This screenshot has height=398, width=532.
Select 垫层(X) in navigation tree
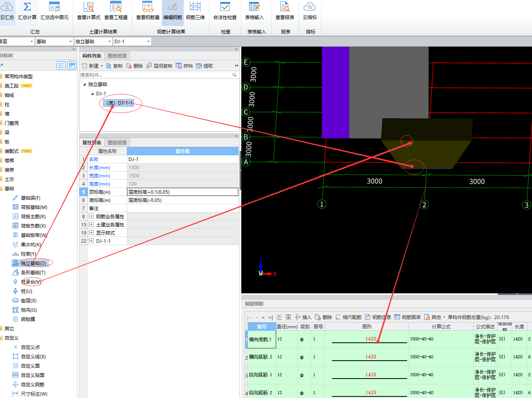pos(25,301)
